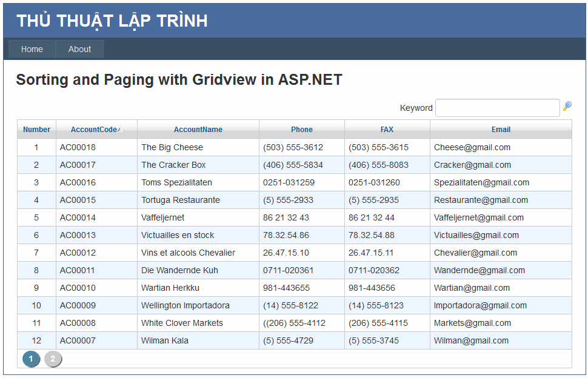Click Tortuga Restaurante account name
Viewport: 588px width, 378px height.
[181, 200]
